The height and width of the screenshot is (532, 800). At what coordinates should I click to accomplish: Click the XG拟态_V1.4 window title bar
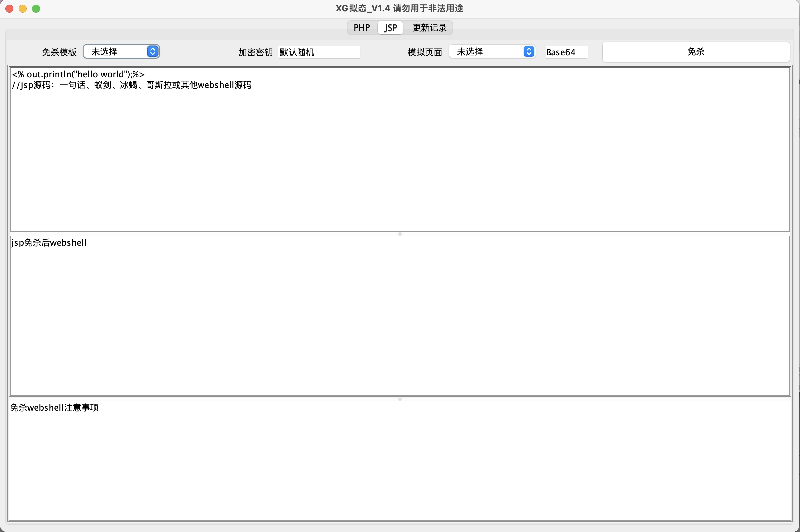tap(399, 8)
